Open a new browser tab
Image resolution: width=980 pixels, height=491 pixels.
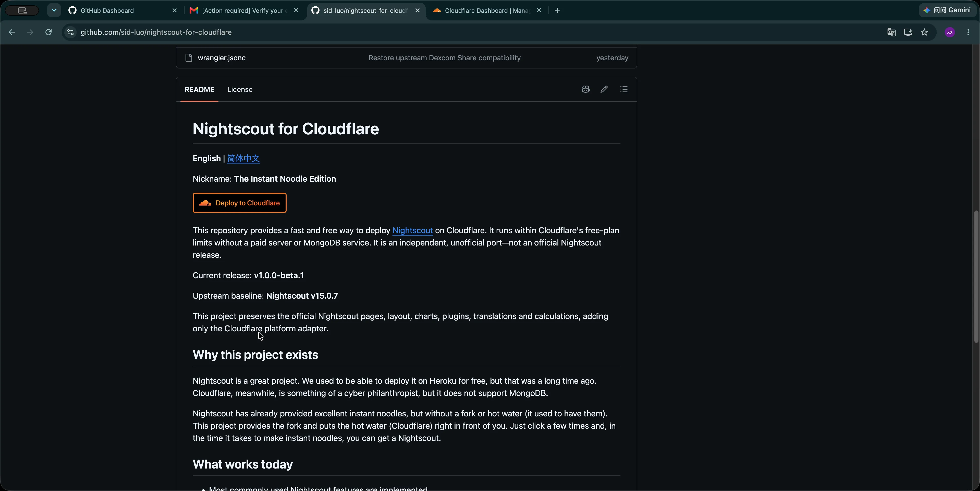tap(557, 10)
